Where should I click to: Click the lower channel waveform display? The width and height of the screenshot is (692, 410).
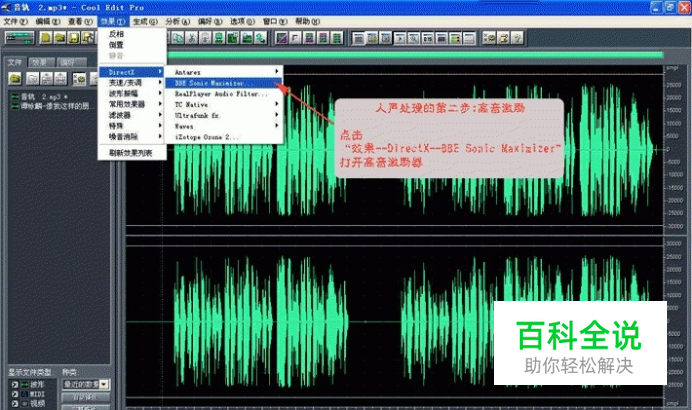[395, 322]
